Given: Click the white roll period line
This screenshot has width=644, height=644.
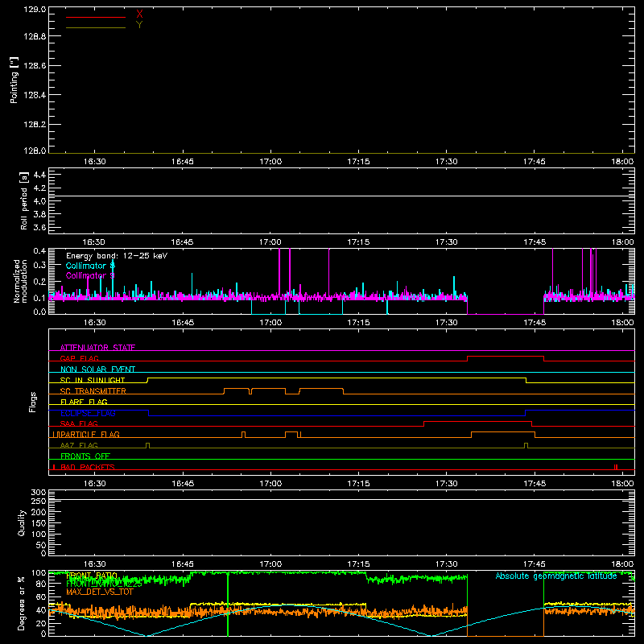Looking at the screenshot, I should click(x=341, y=196).
